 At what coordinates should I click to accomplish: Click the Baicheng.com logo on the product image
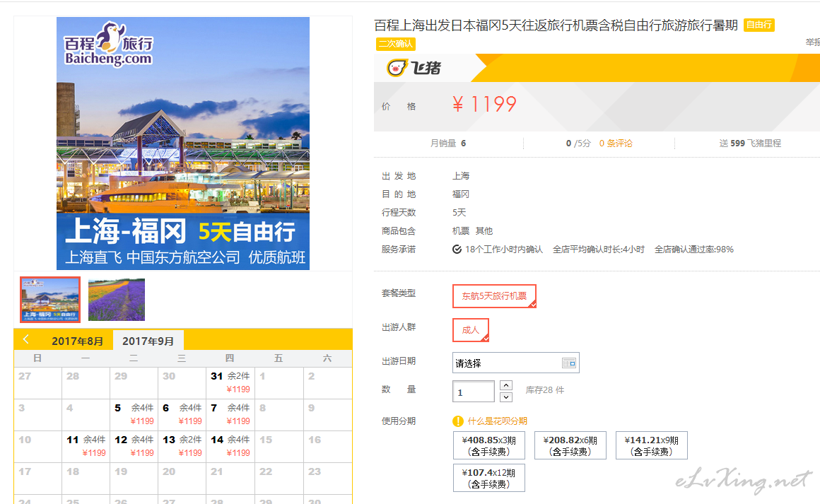(108, 45)
